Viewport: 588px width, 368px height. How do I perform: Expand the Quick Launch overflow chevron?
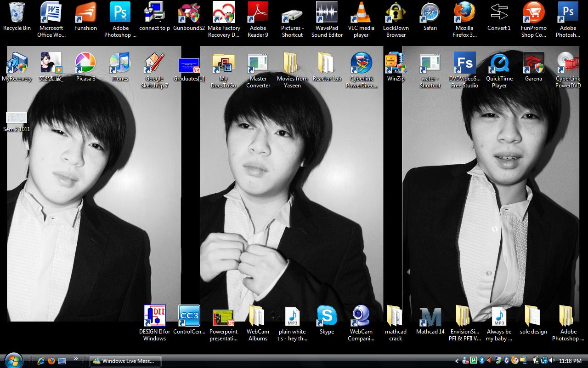[x=76, y=359]
